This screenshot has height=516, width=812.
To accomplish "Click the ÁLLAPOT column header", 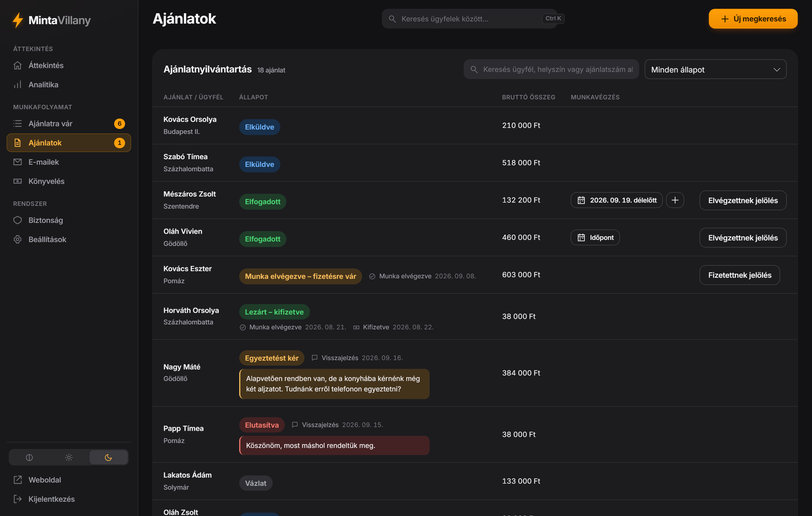I will pos(254,97).
